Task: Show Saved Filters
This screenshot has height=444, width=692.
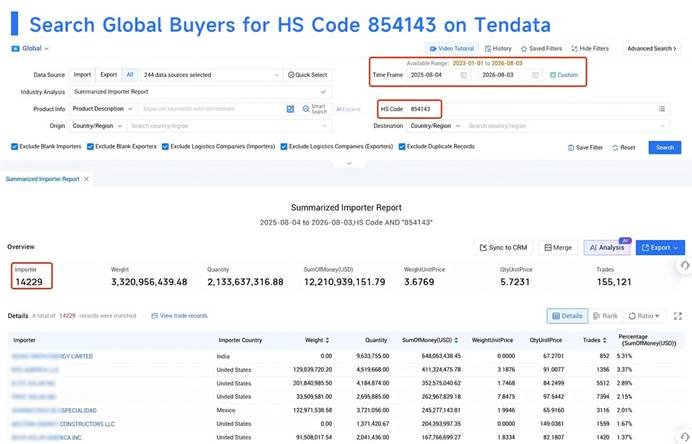Action: click(x=541, y=49)
